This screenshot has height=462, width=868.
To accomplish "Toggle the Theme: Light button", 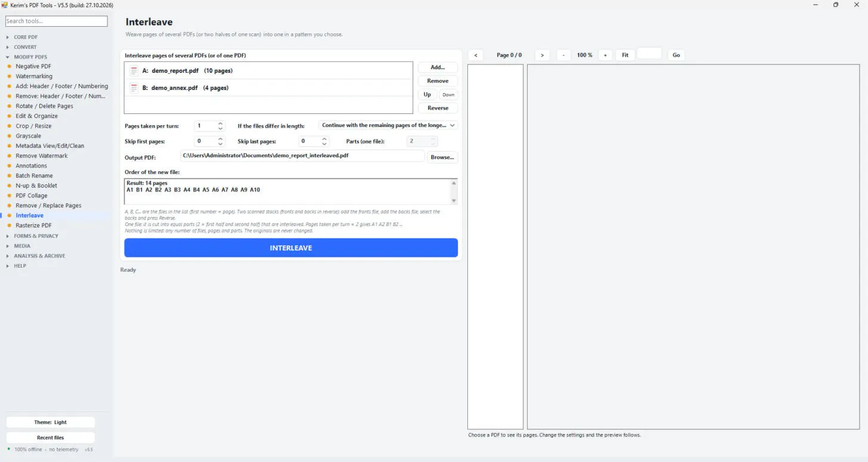I will [51, 422].
